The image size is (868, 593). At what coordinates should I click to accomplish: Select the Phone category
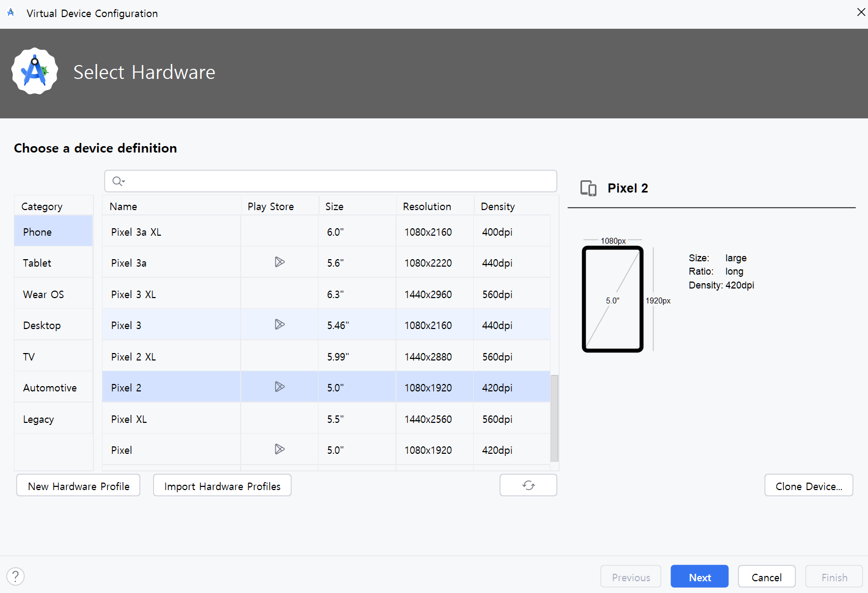tap(53, 232)
